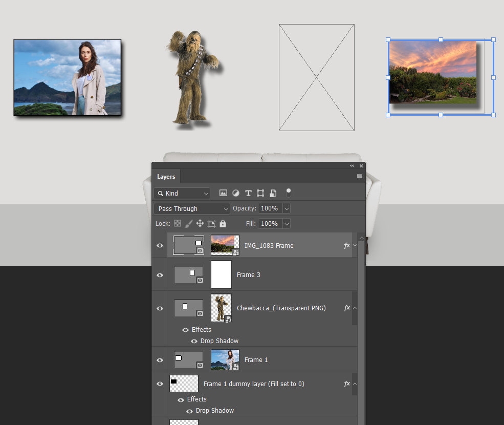
Task: Open the Layers panel menu
Action: pyautogui.click(x=360, y=176)
